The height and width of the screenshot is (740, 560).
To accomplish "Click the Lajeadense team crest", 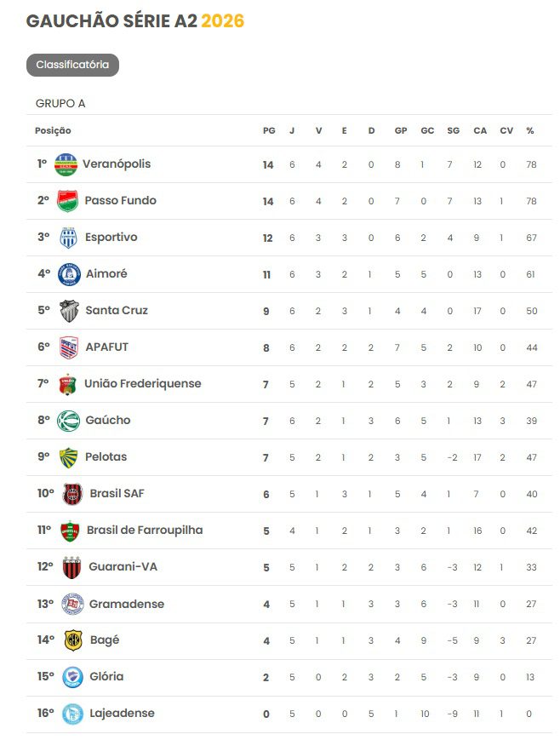I will click(x=72, y=714).
